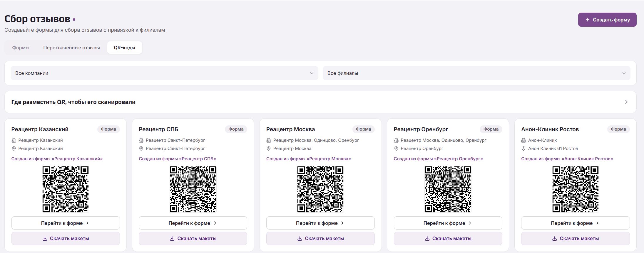Go to form for Реацентр Оренбург
Image resolution: width=644 pixels, height=253 pixels.
[x=448, y=223]
